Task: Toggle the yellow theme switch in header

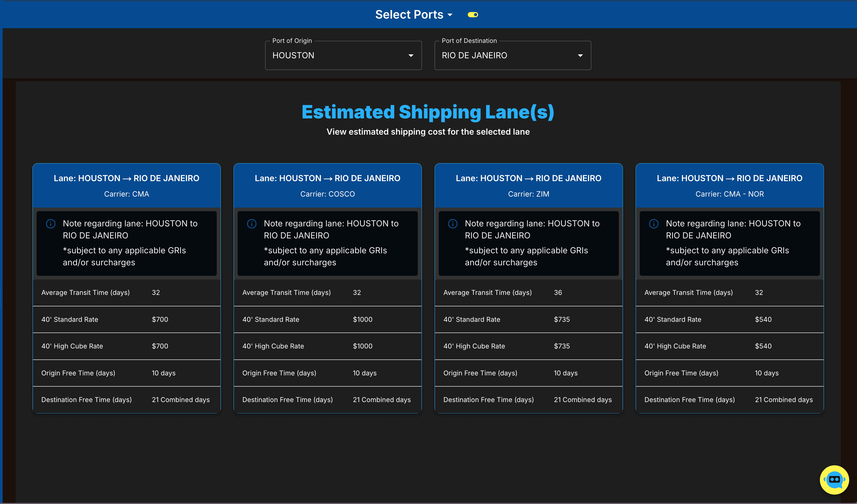Action: click(x=473, y=15)
